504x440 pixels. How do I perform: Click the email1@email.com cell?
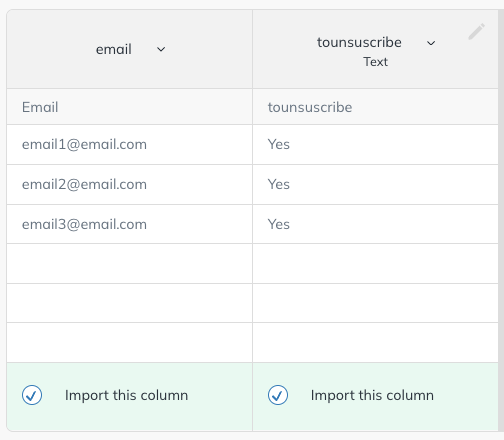click(x=129, y=144)
